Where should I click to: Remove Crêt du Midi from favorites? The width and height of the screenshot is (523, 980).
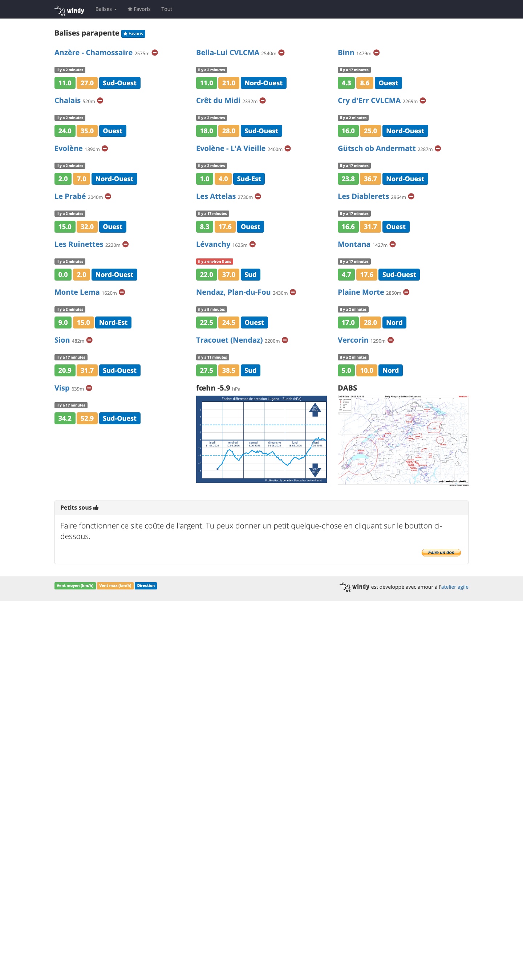[x=263, y=101]
